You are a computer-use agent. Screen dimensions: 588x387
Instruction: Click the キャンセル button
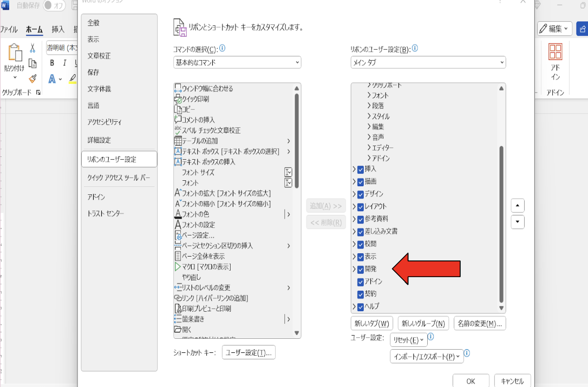(x=512, y=381)
